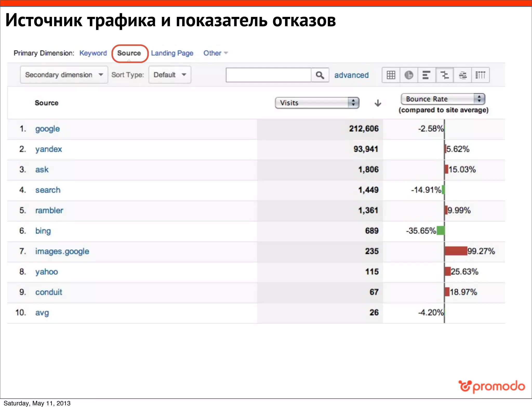Click the 18.97% bounce rate value
This screenshot has height=409, width=532.
coord(463,292)
